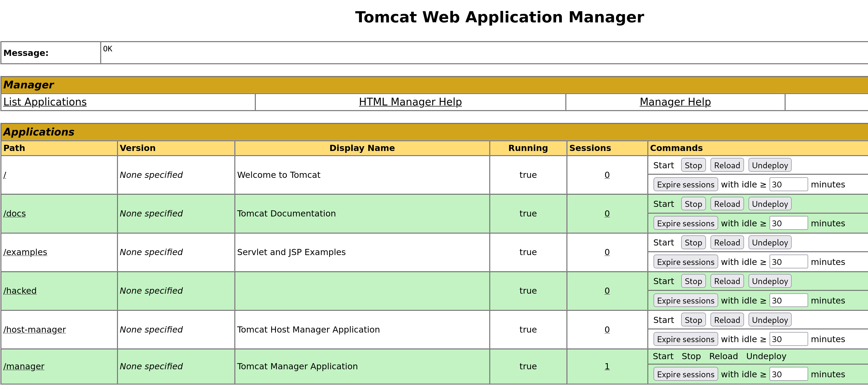The height and width of the screenshot is (389, 868).
Task: Click the Display Name column header
Action: [362, 148]
